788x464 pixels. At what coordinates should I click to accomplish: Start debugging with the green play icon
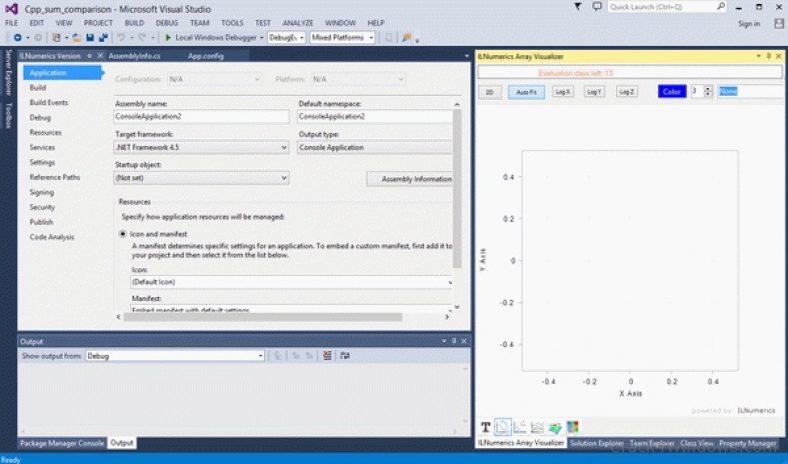(x=168, y=38)
